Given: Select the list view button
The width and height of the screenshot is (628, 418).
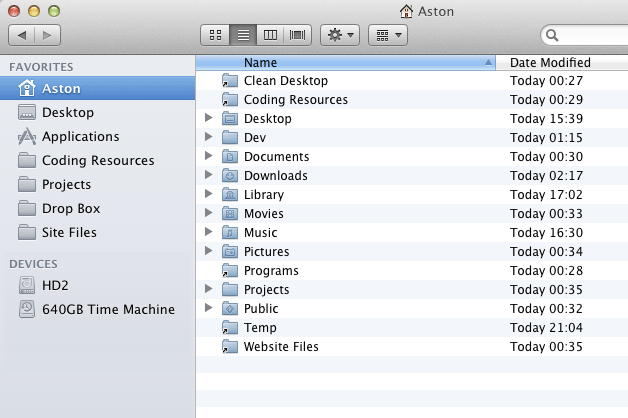Looking at the screenshot, I should click(x=242, y=35).
